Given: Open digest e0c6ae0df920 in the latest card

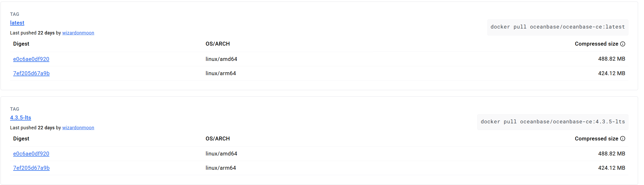Looking at the screenshot, I should (31, 59).
